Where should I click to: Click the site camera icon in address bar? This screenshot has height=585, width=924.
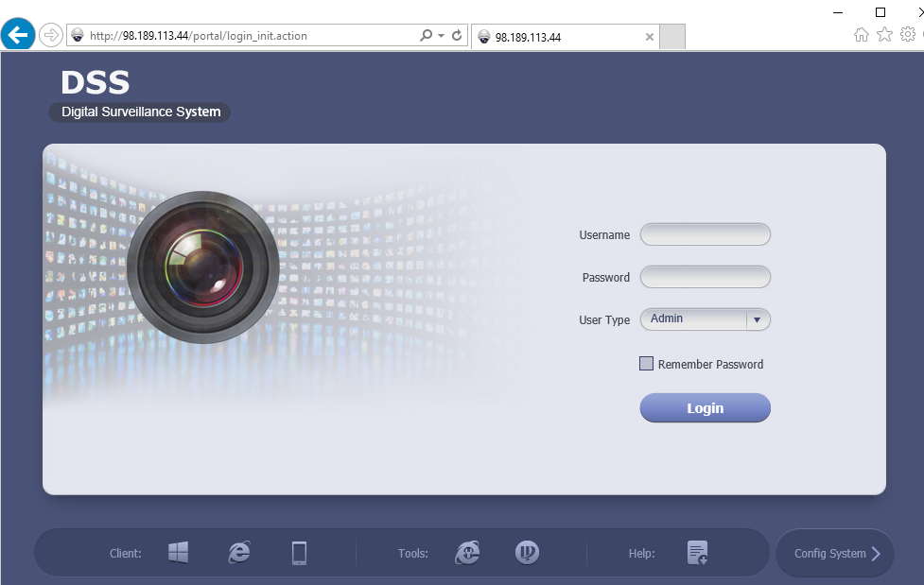pos(78,35)
